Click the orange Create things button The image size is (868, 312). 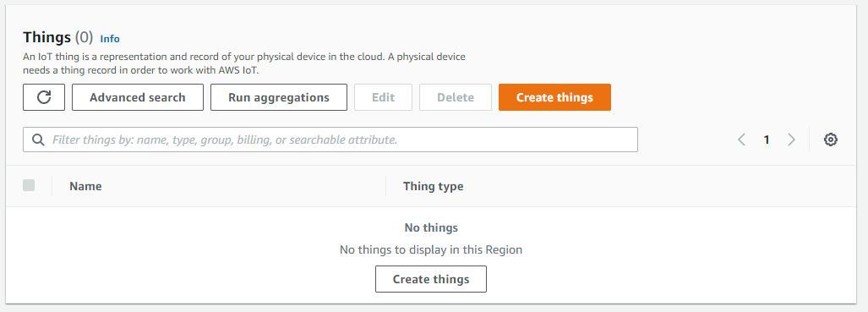click(x=554, y=97)
